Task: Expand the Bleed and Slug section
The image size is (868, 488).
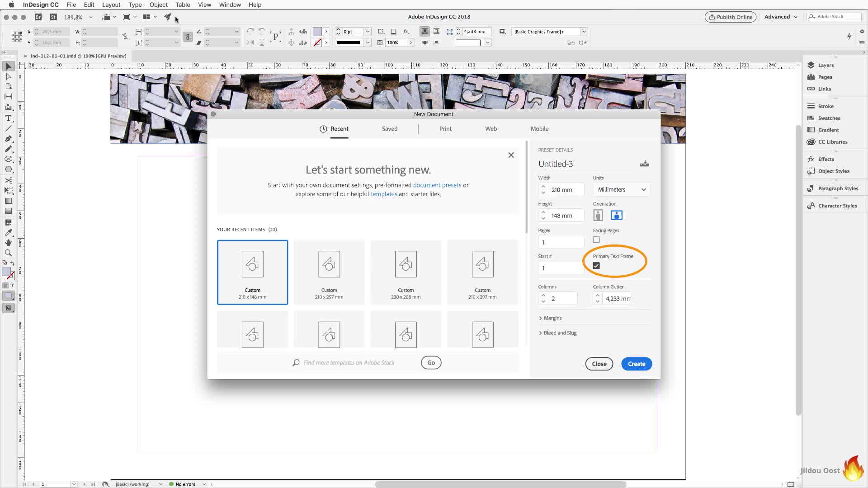Action: (557, 333)
